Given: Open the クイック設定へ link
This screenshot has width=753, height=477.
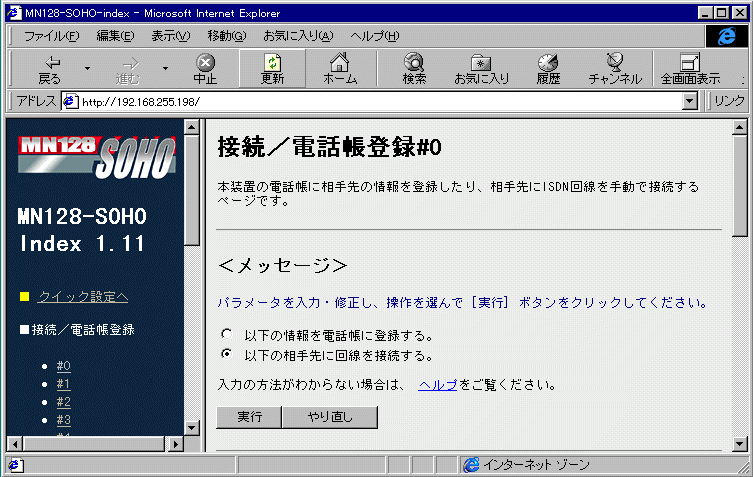Looking at the screenshot, I should click(83, 297).
